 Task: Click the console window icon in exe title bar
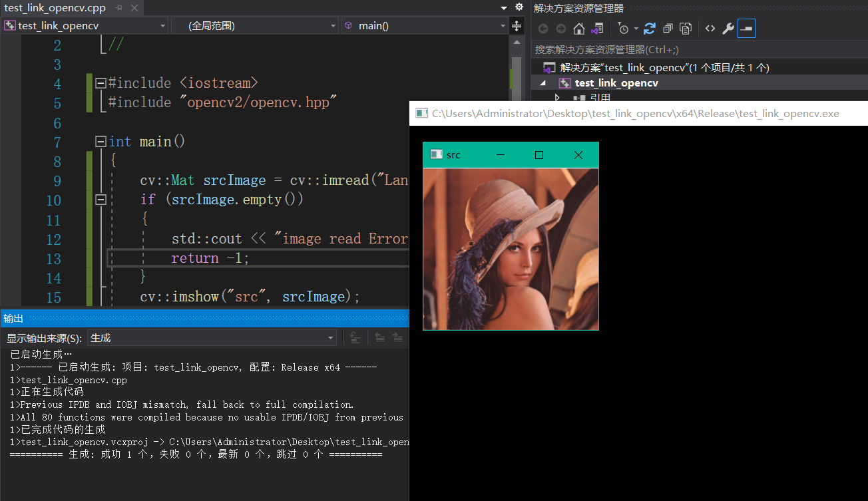421,114
